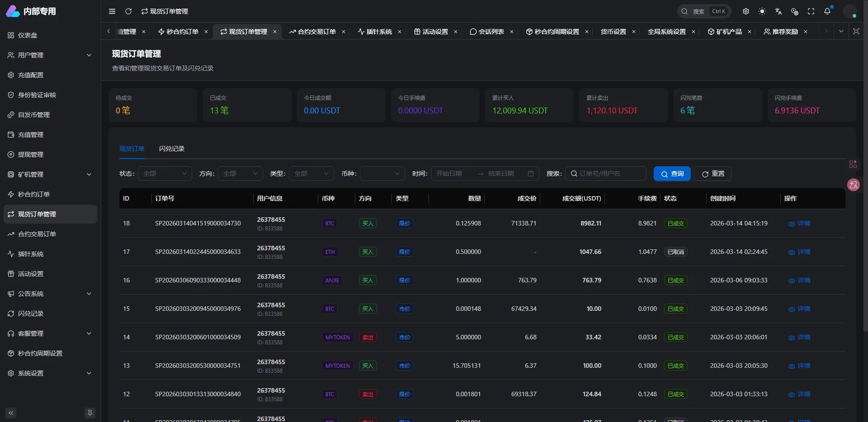Click the 重置 reset button
The height and width of the screenshot is (422, 868).
click(713, 173)
